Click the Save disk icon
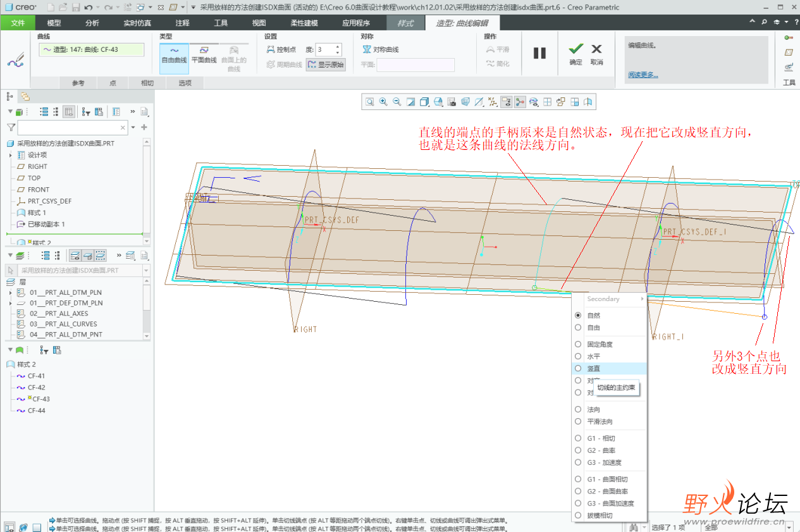The width and height of the screenshot is (800, 532). (76, 8)
